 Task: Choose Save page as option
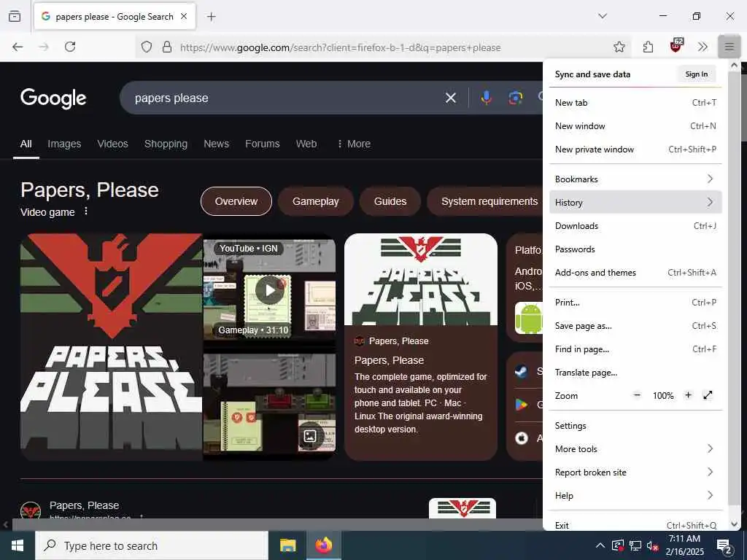(635, 326)
